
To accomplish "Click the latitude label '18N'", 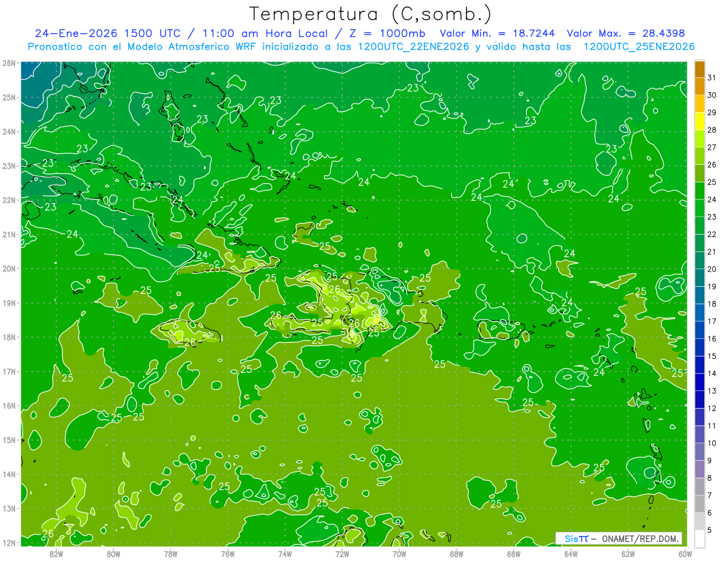I will pyautogui.click(x=8, y=337).
